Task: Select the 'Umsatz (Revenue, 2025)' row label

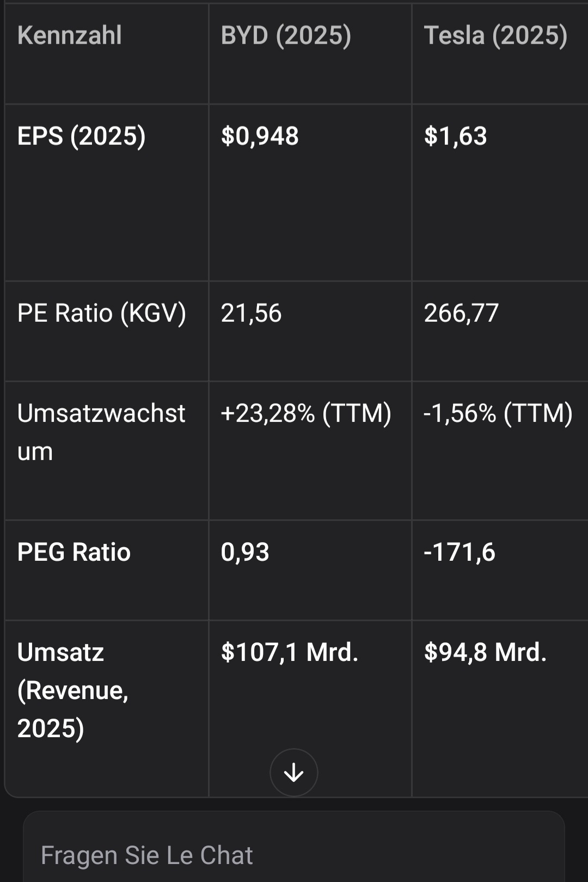Action: coord(73,690)
